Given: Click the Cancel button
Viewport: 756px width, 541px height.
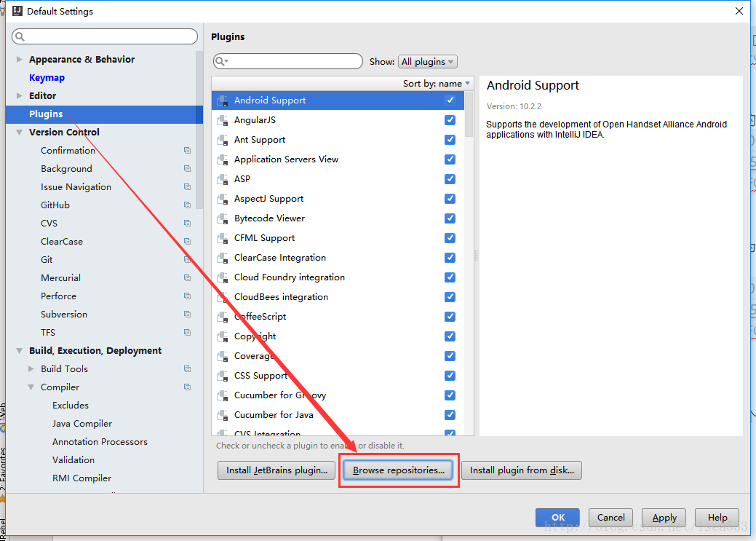Looking at the screenshot, I should tap(611, 518).
